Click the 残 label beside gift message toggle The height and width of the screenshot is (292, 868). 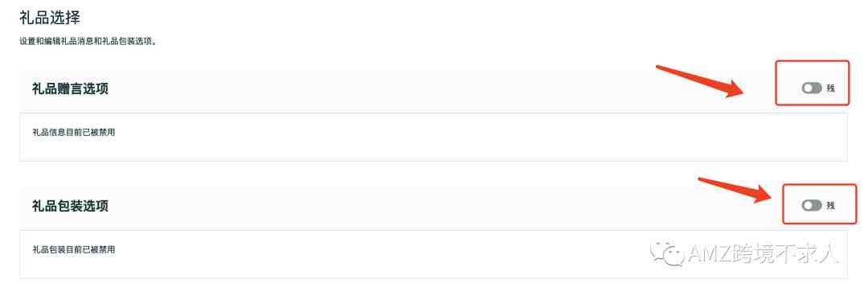pos(830,88)
